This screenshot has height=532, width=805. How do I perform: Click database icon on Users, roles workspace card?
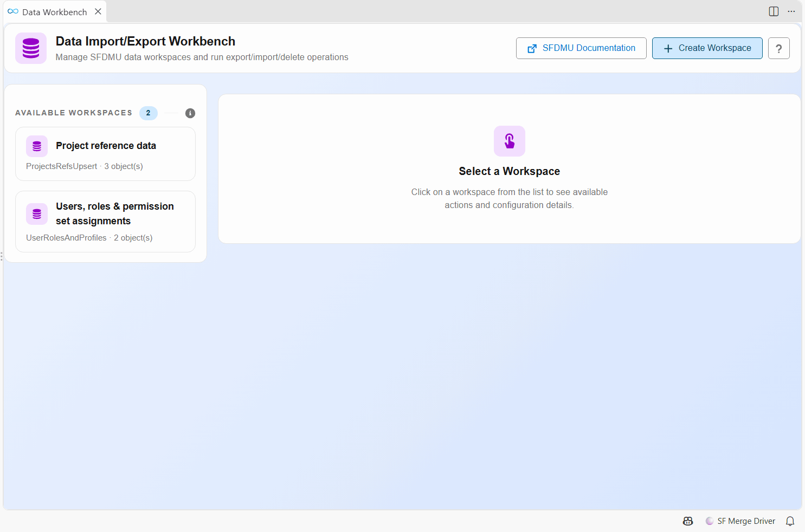tap(37, 214)
